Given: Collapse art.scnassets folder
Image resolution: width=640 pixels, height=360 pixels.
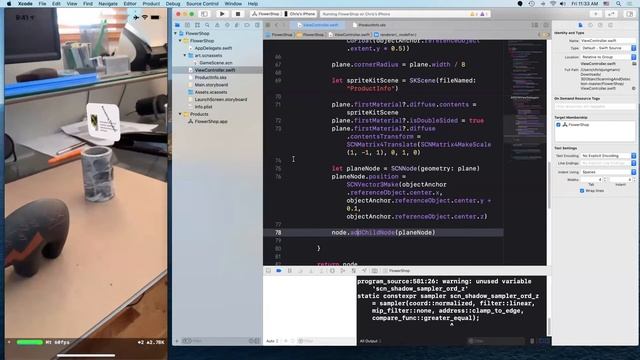Looking at the screenshot, I should coord(185,56).
